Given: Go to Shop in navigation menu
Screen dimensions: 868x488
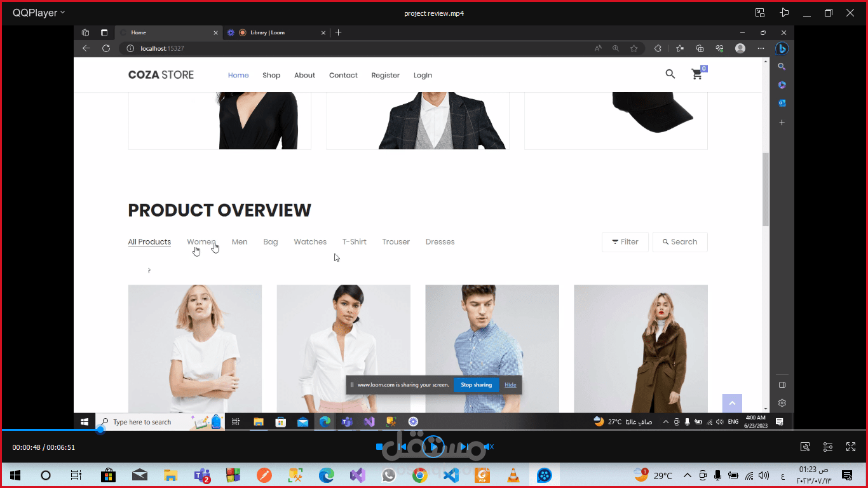Looking at the screenshot, I should pyautogui.click(x=271, y=75).
